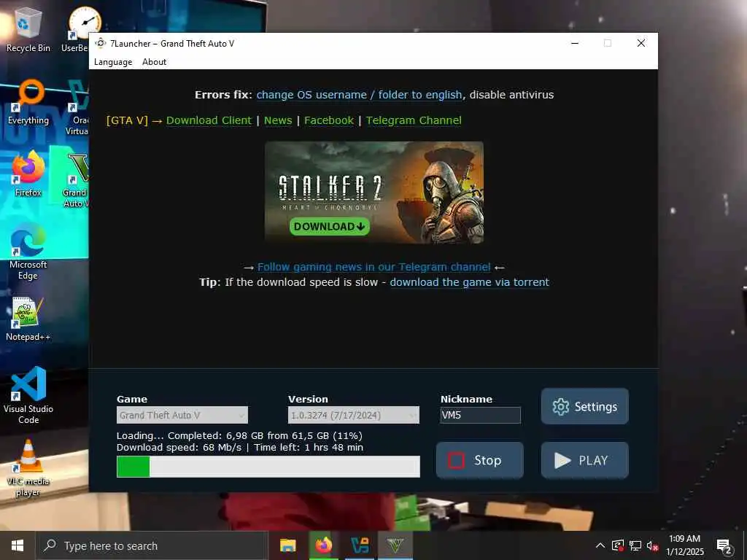Open launcher Settings
Viewport: 747px width, 560px height.
pyautogui.click(x=584, y=406)
